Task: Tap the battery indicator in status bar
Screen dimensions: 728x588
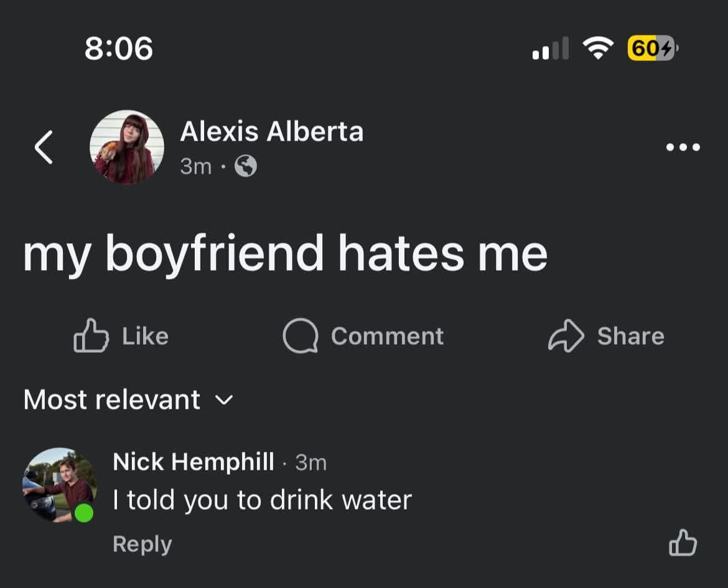Action: [651, 48]
